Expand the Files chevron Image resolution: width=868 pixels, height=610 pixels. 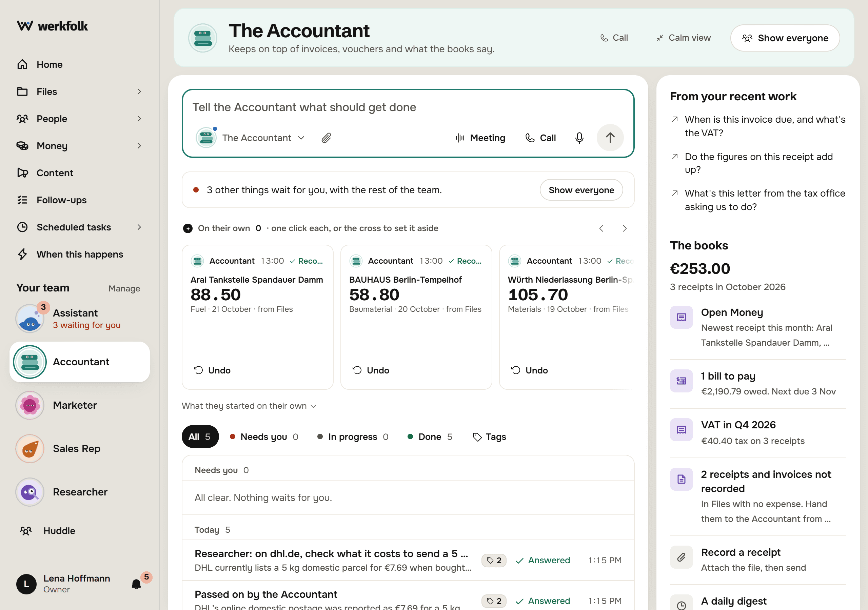pyautogui.click(x=139, y=91)
